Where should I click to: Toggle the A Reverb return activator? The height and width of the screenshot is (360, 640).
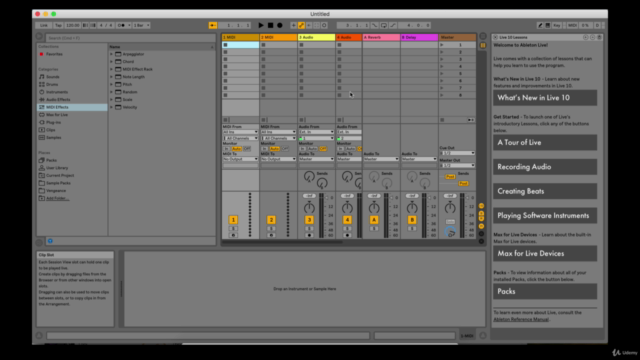374,220
